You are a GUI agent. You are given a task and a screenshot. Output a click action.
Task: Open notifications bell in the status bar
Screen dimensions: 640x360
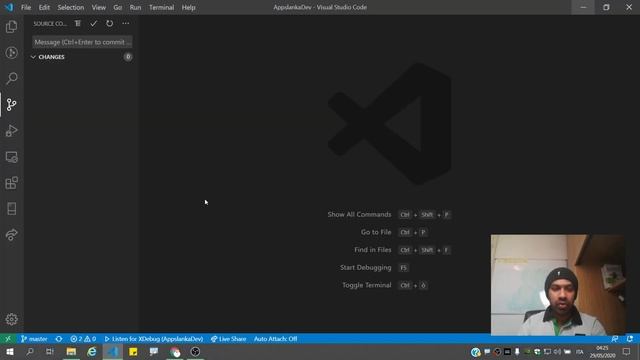click(630, 339)
